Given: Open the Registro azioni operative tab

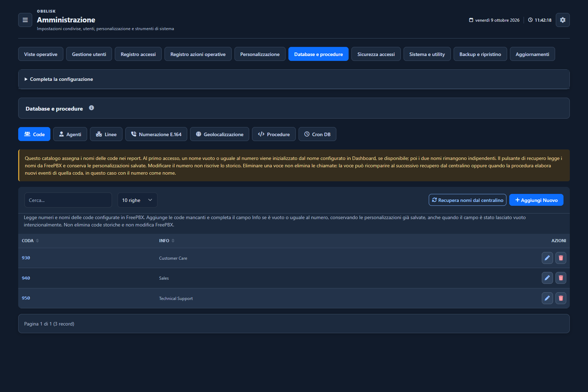Looking at the screenshot, I should pos(198,54).
